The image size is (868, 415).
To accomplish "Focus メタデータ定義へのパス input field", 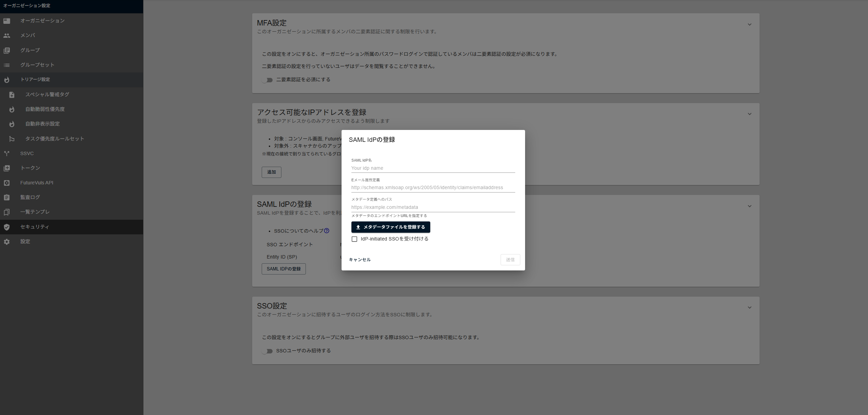I will click(x=433, y=207).
